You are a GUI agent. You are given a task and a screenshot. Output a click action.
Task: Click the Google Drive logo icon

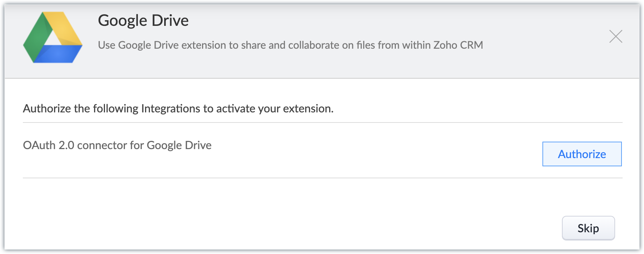[53, 37]
